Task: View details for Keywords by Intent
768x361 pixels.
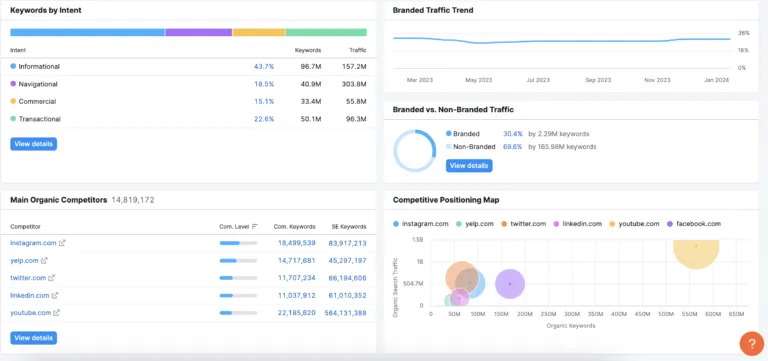Action: (33, 144)
